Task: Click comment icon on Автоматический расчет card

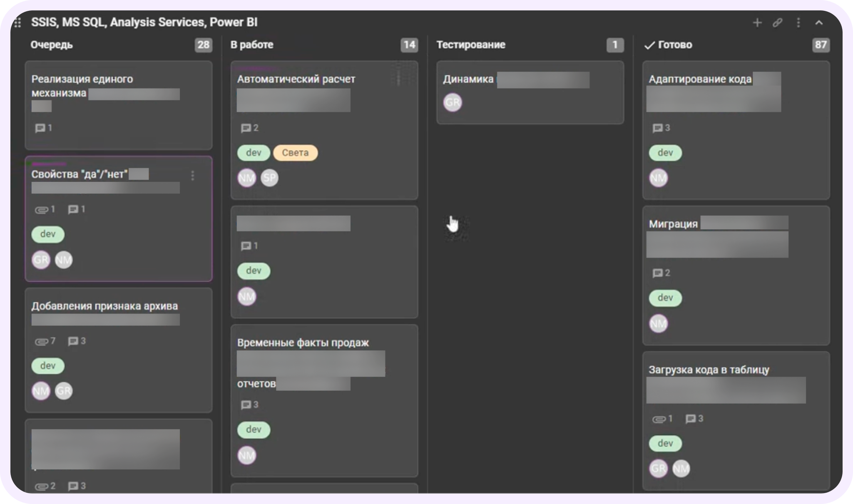Action: tap(246, 128)
